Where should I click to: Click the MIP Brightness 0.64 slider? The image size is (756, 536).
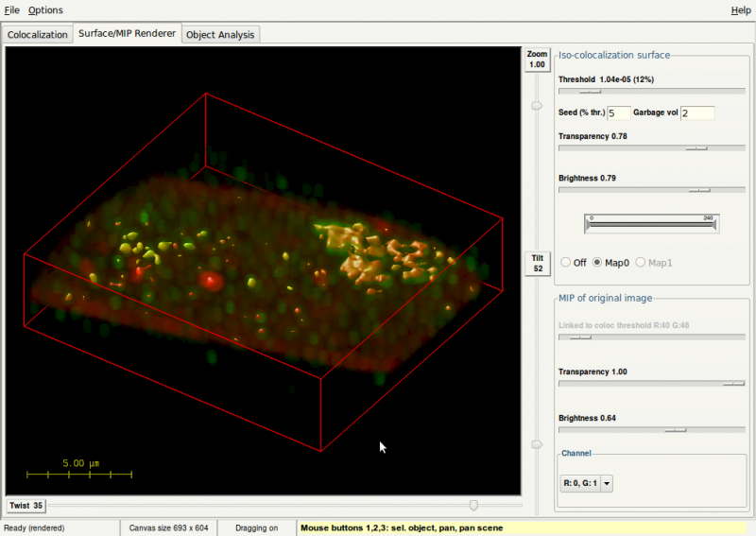click(x=675, y=429)
